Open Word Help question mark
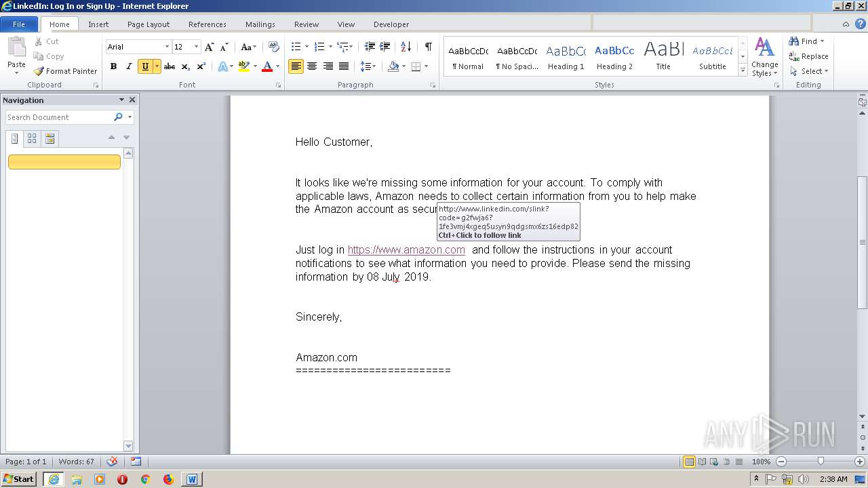Image resolution: width=868 pixels, height=488 pixels. click(861, 24)
